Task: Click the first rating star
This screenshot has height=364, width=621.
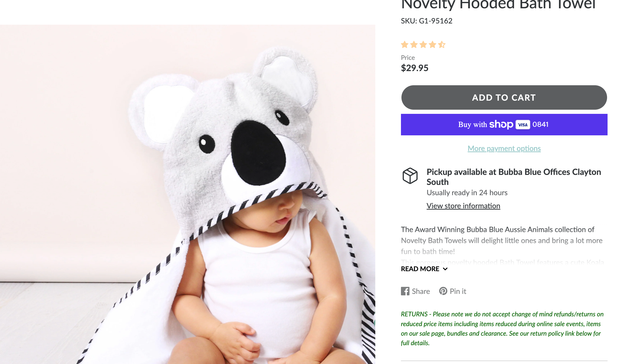Action: (x=405, y=45)
